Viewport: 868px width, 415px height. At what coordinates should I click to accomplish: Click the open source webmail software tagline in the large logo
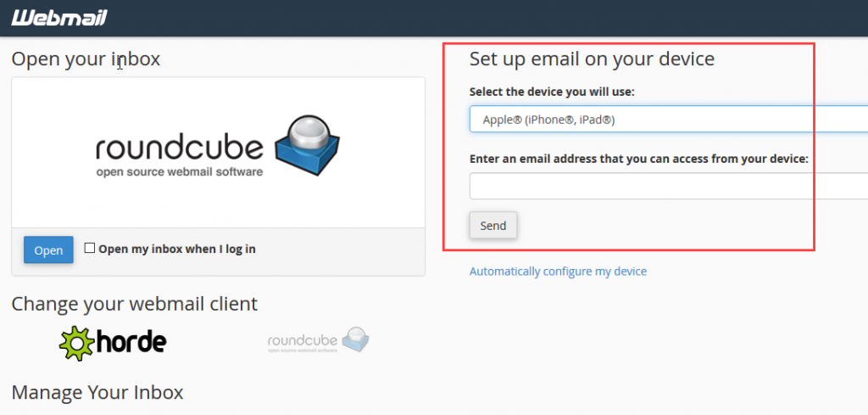click(179, 172)
